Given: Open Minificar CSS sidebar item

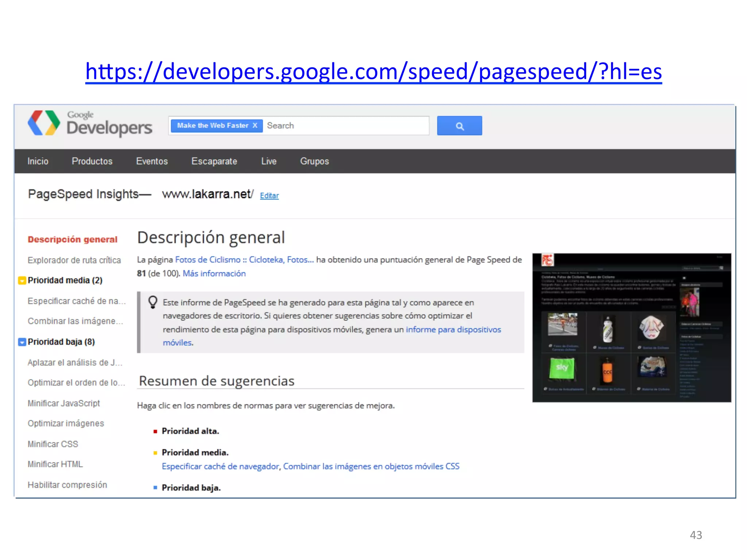Looking at the screenshot, I should (53, 444).
